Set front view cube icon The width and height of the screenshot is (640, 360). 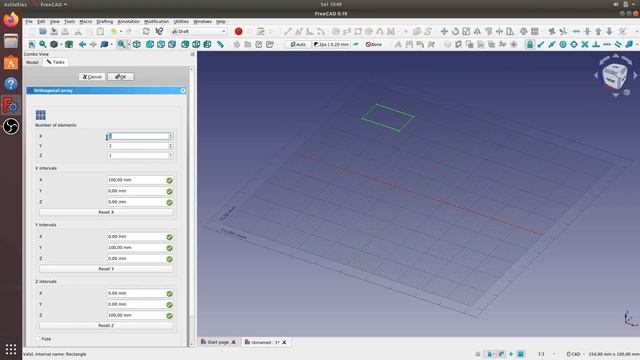[150, 44]
